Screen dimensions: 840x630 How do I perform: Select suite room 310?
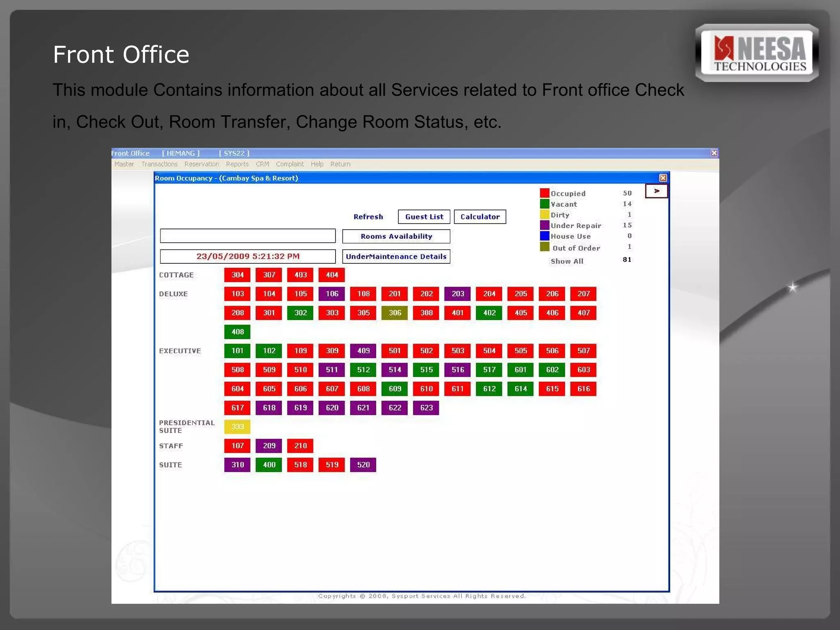coord(237,465)
